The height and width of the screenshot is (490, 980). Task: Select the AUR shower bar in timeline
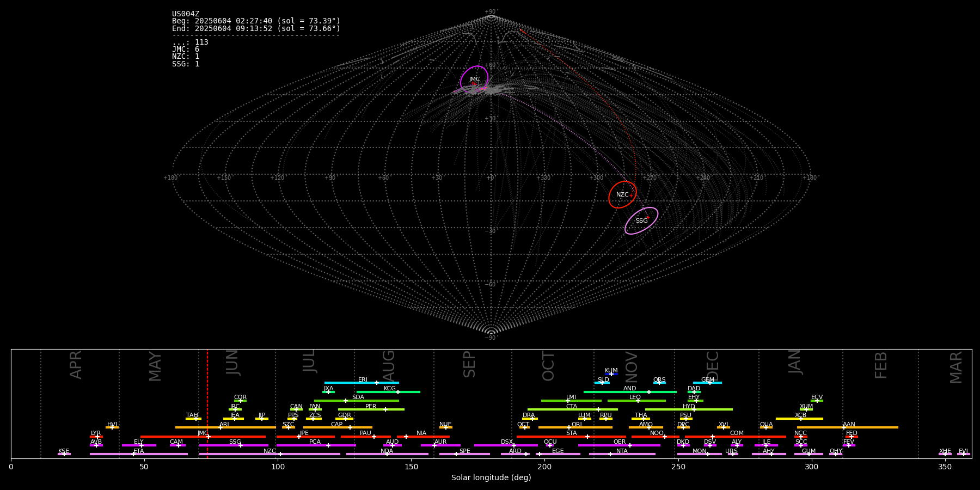(x=440, y=445)
